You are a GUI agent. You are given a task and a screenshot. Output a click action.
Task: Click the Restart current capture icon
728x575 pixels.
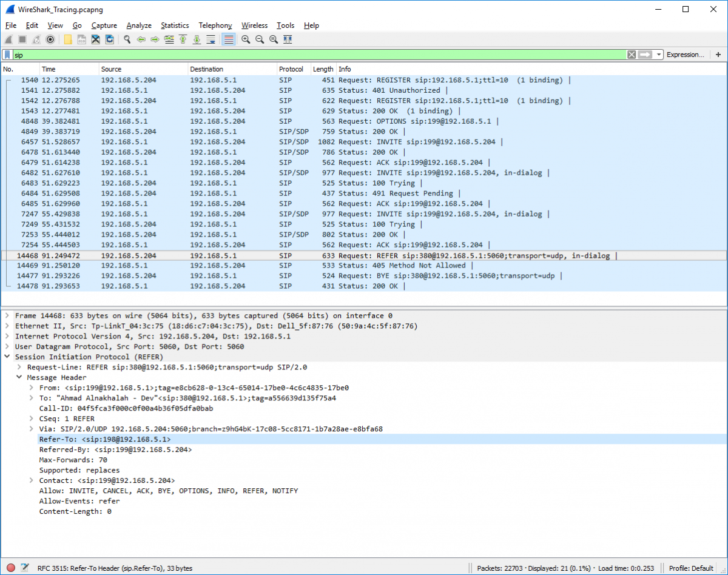[36, 39]
